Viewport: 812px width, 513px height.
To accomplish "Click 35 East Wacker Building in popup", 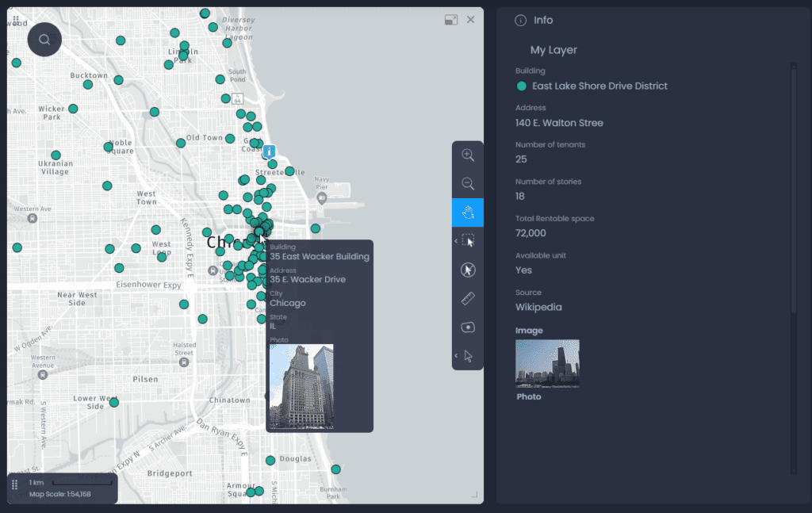I will [320, 257].
